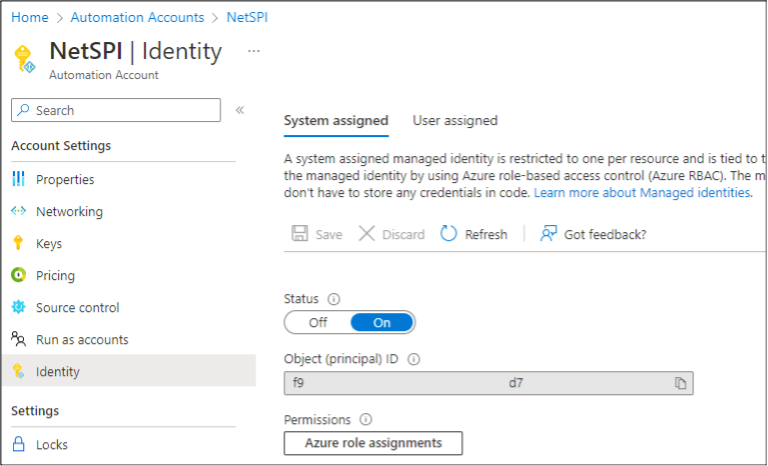
Task: Click the Run as accounts people icon
Action: tap(18, 339)
